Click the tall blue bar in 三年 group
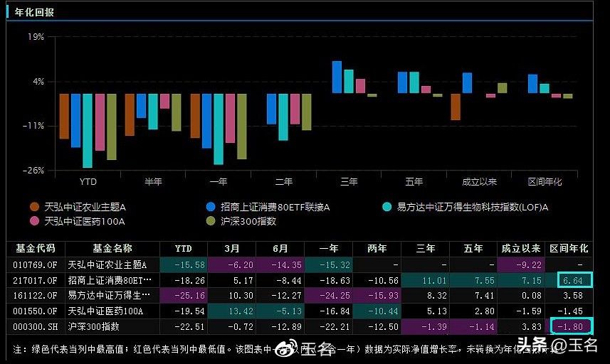Image resolution: width=610 pixels, height=364 pixels. [337, 77]
